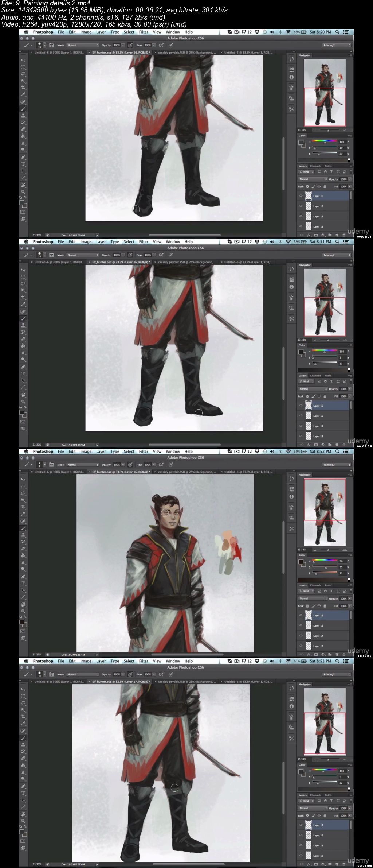Open the Window menu in the 8:52 PM frame
The width and height of the screenshot is (373, 868).
coord(173,451)
